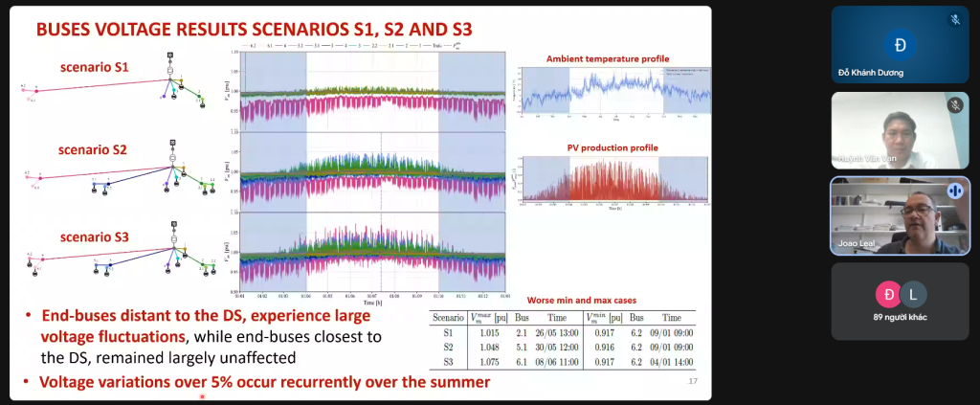Click the PV production profile chart

click(614, 181)
